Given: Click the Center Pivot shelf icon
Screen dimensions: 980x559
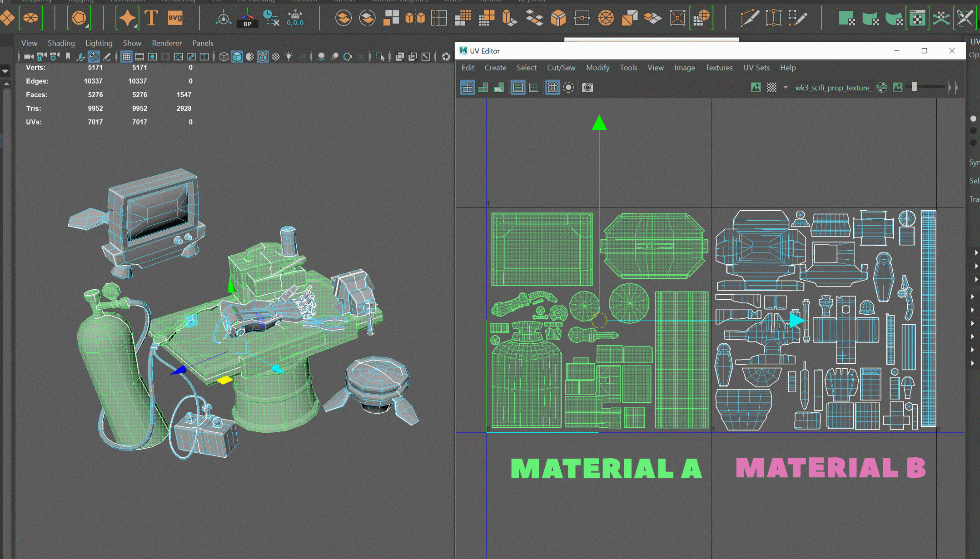Looking at the screenshot, I should 223,18.
